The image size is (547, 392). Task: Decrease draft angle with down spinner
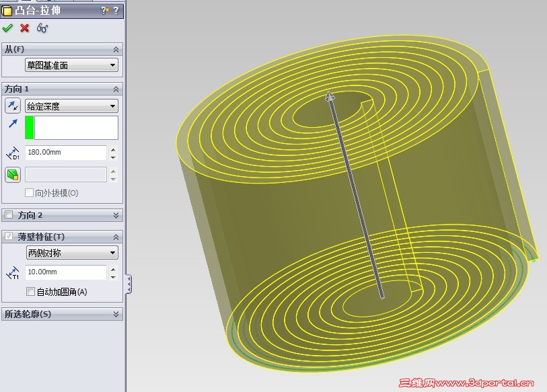[113, 179]
